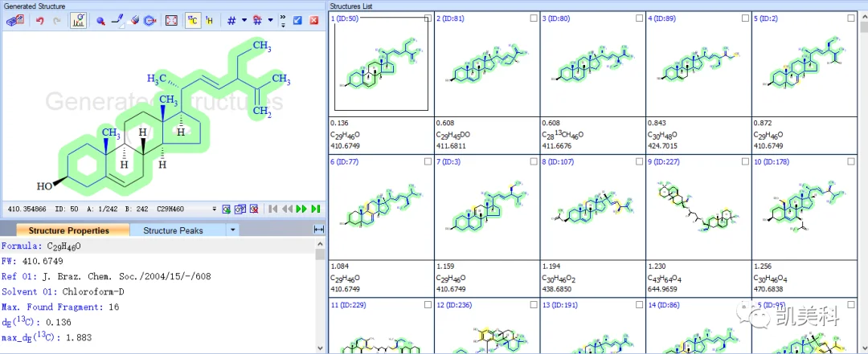Click the HO group on the generated structure
The height and width of the screenshot is (354, 868).
click(x=44, y=187)
